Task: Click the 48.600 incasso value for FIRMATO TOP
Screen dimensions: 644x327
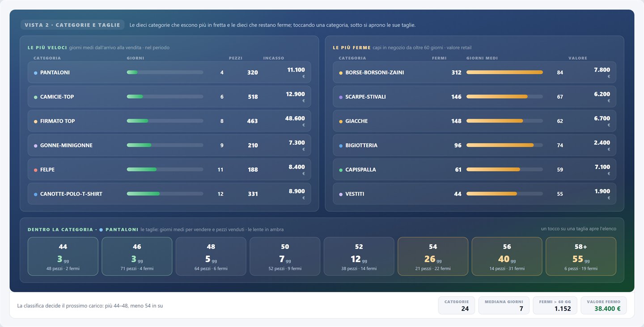Action: click(x=295, y=118)
